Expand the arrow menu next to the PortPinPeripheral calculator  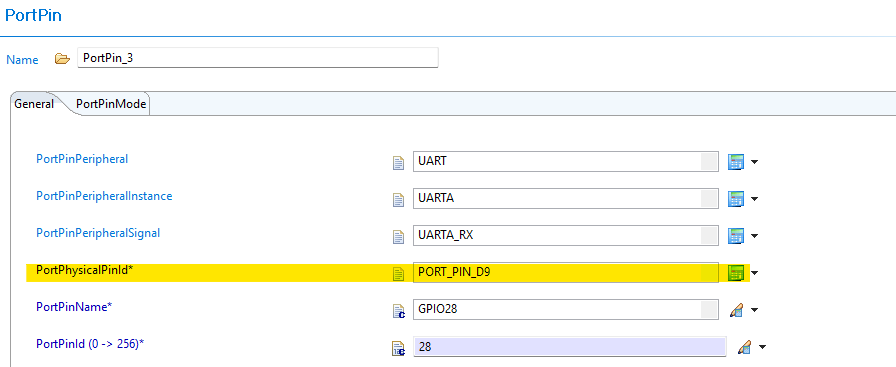tap(754, 162)
